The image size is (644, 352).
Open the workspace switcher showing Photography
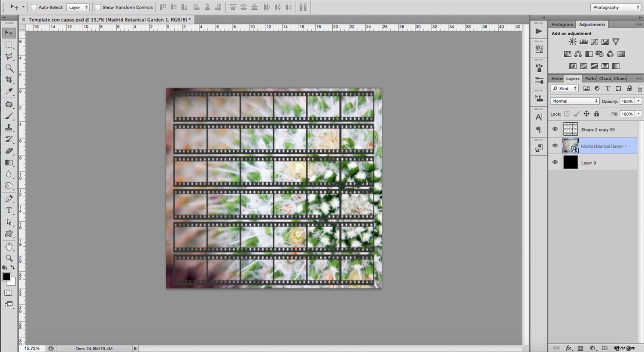(x=615, y=7)
